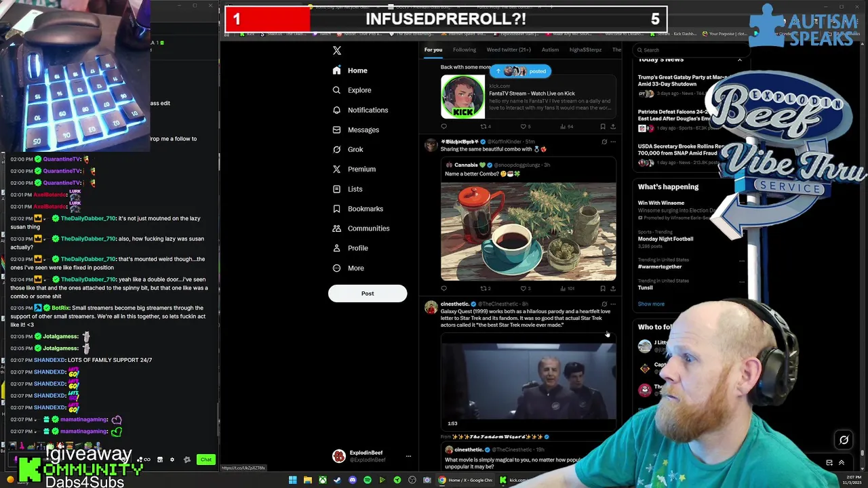868x488 pixels.
Task: Open Profile in the X sidebar
Action: pos(350,248)
